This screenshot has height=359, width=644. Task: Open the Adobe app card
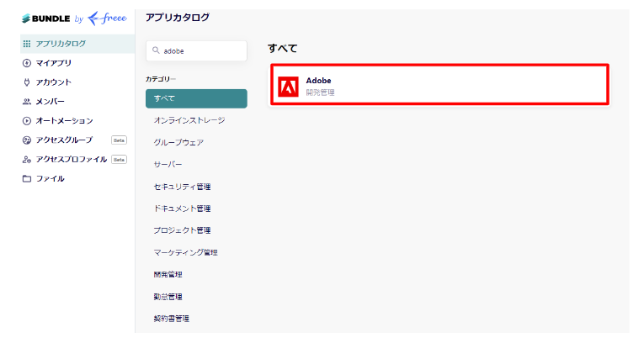pyautogui.click(x=439, y=85)
